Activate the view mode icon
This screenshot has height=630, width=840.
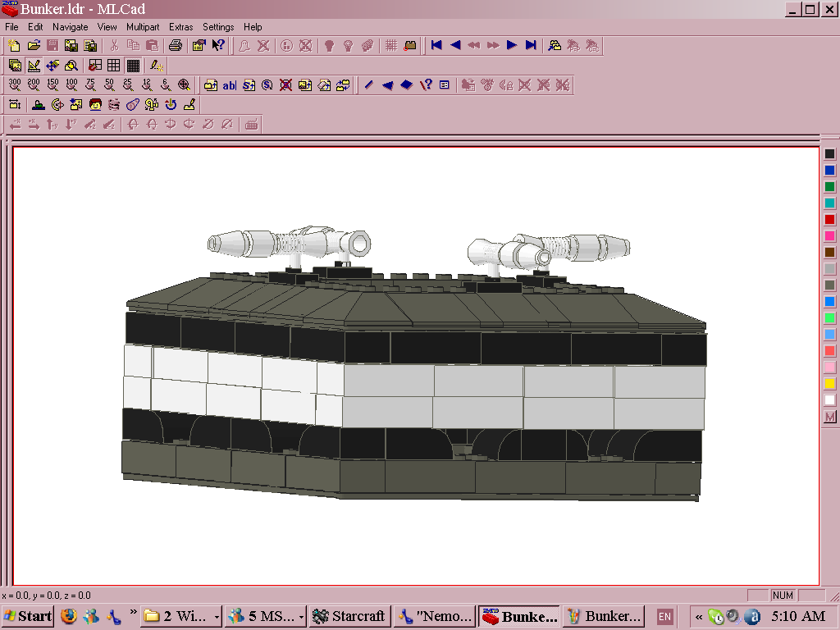pos(15,66)
